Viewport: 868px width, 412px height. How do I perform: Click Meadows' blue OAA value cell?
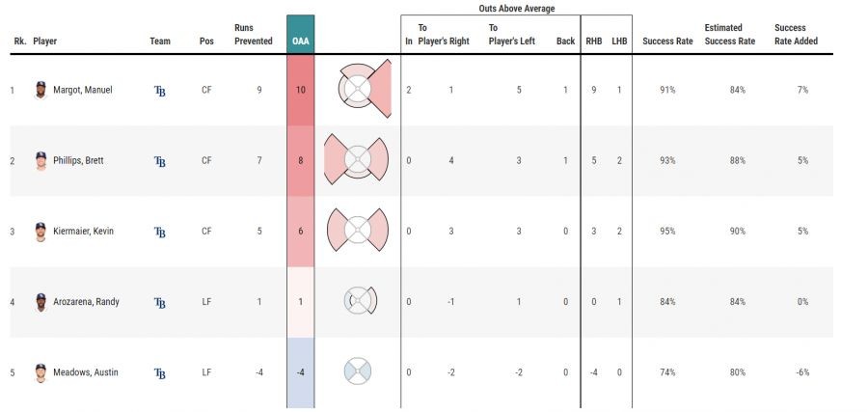coord(301,372)
